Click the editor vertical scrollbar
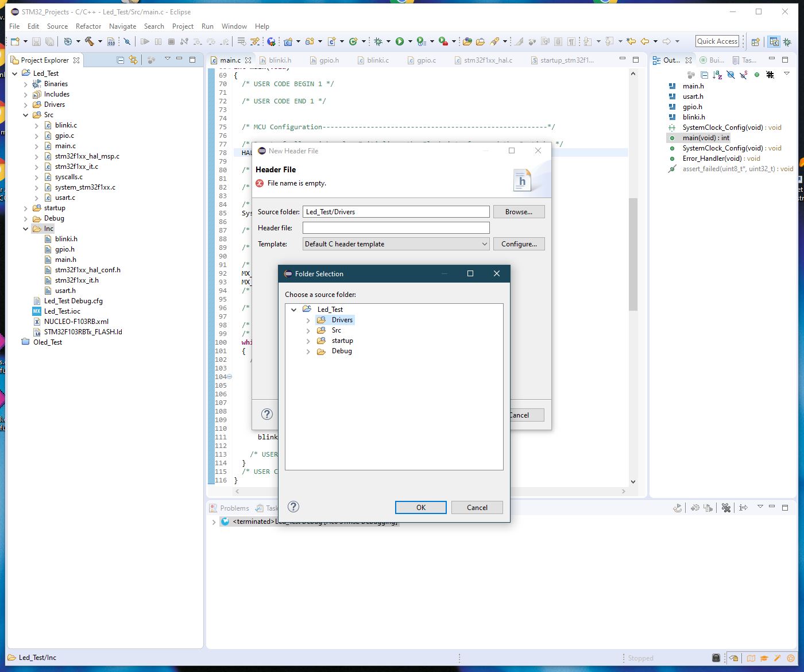The width and height of the screenshot is (804, 672). pyautogui.click(x=633, y=254)
